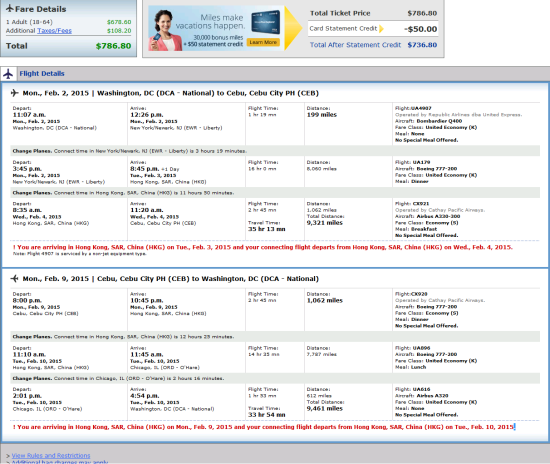Click the Fare Details heading

pyautogui.click(x=40, y=9)
